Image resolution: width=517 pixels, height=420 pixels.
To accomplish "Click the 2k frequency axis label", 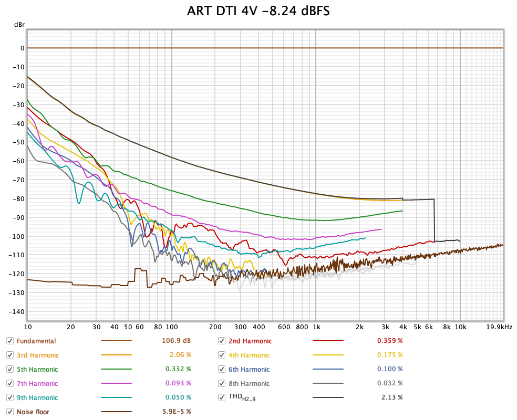I will click(x=360, y=327).
